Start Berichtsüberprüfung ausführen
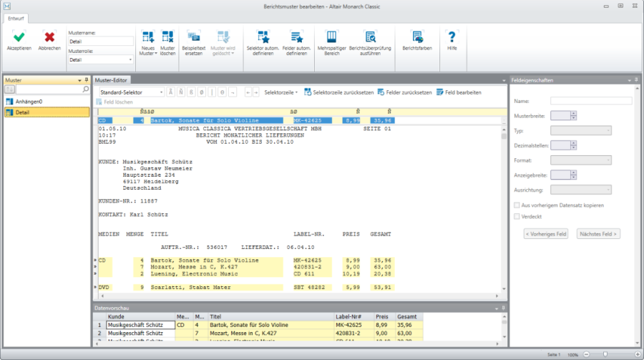The image size is (644, 360). tap(370, 37)
